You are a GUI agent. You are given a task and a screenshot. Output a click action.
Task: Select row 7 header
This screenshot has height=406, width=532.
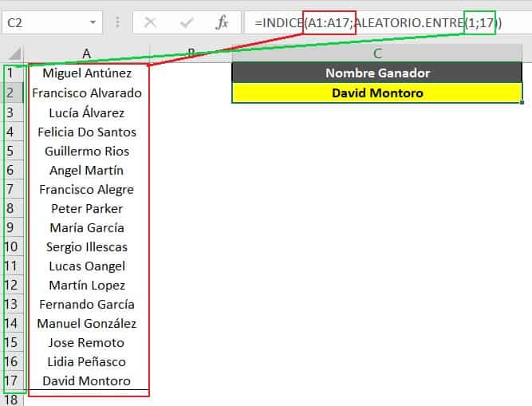pyautogui.click(x=12, y=189)
